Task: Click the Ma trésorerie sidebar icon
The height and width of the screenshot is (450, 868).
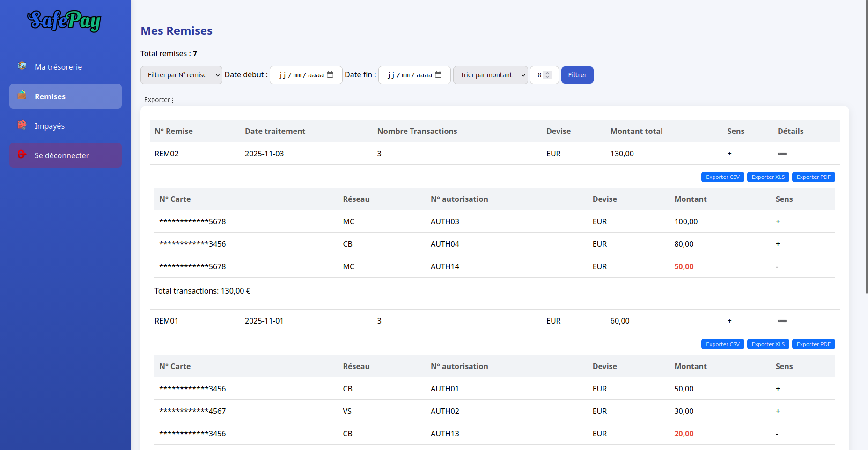Action: [x=22, y=66]
